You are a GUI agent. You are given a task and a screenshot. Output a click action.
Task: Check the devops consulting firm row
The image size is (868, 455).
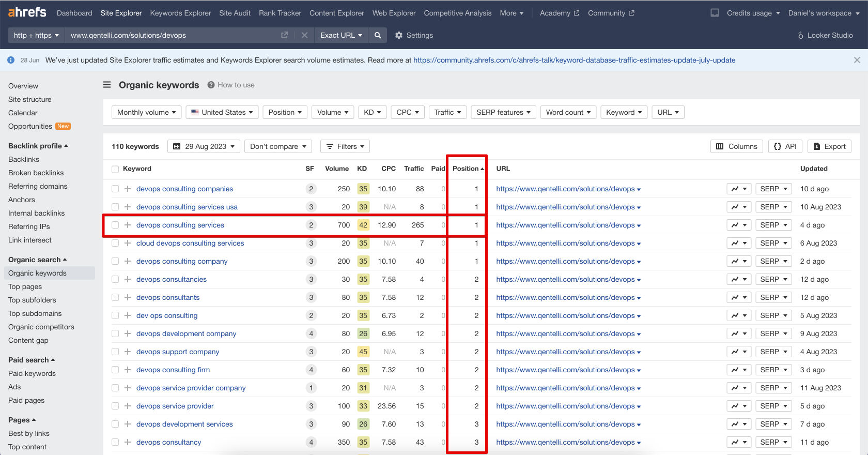(115, 370)
